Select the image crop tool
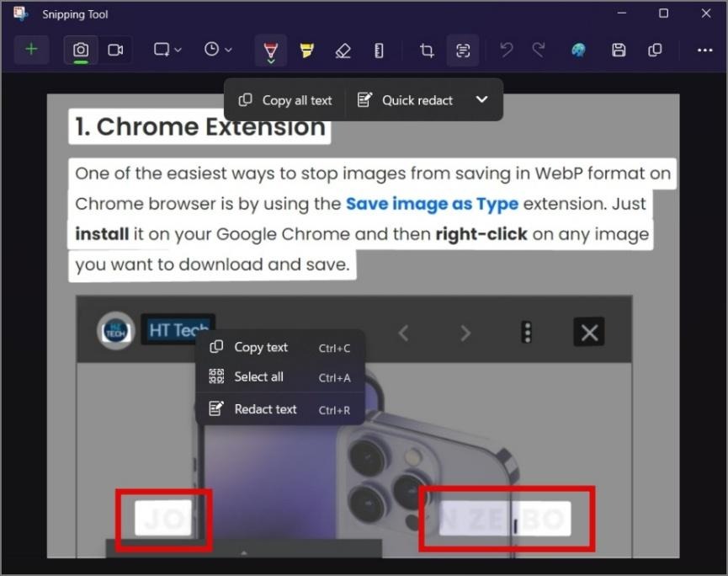Image resolution: width=728 pixels, height=576 pixels. [426, 51]
